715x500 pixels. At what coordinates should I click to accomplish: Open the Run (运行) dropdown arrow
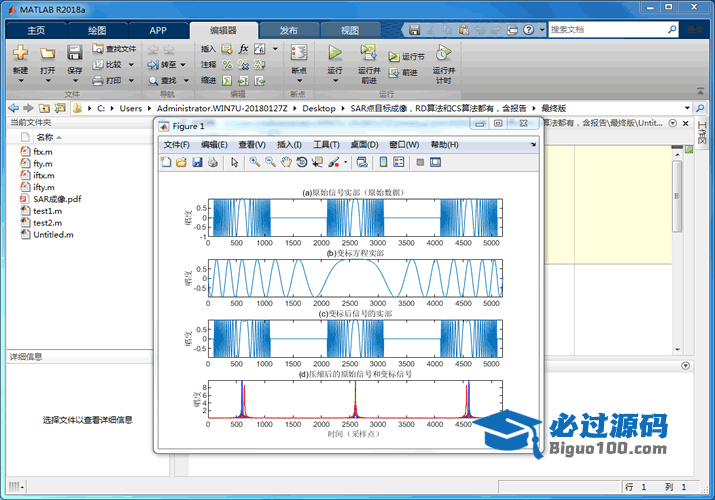point(335,81)
